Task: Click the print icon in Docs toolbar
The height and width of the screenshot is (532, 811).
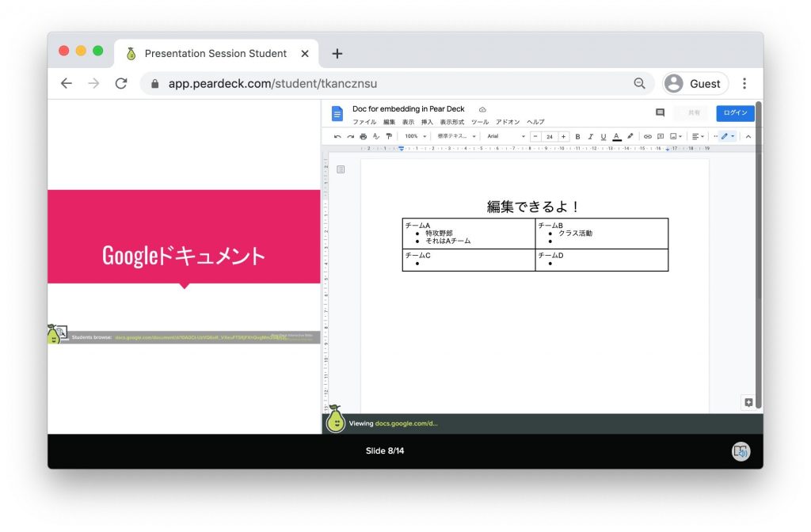Action: point(364,136)
